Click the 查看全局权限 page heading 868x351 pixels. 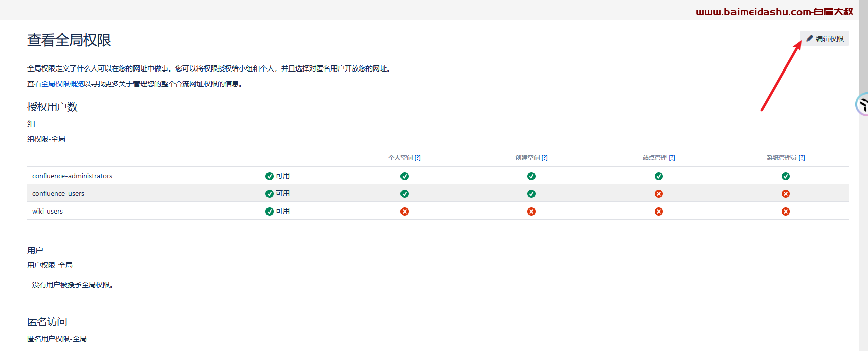(x=69, y=40)
